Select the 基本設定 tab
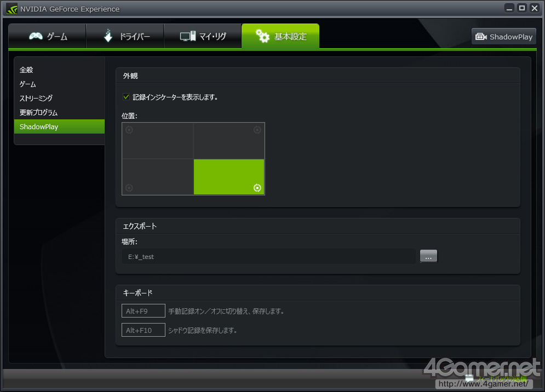 tap(280, 36)
